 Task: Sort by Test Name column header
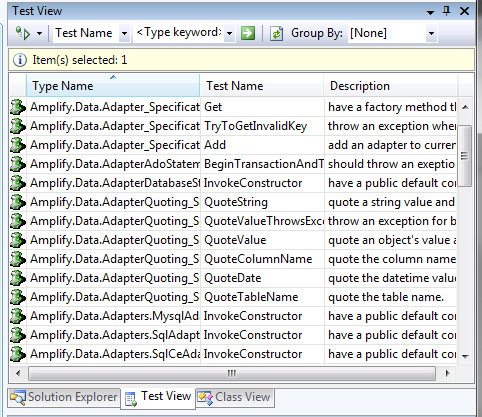pyautogui.click(x=262, y=86)
